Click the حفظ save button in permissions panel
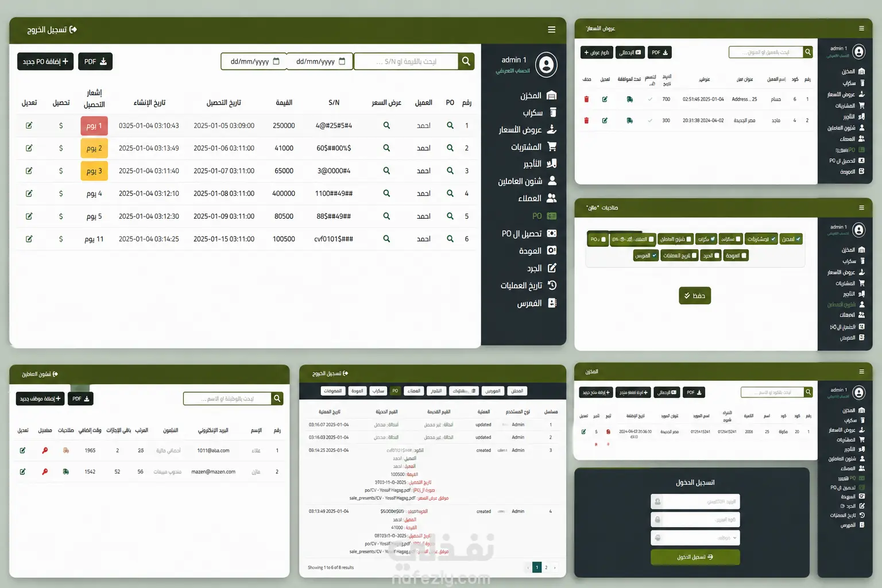The height and width of the screenshot is (588, 882). pyautogui.click(x=695, y=296)
